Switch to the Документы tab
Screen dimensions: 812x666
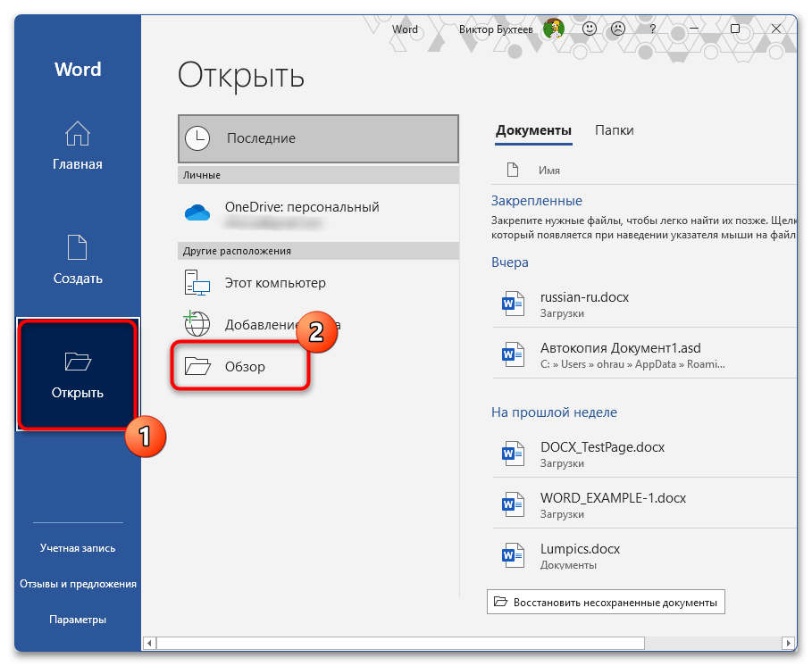(x=533, y=130)
